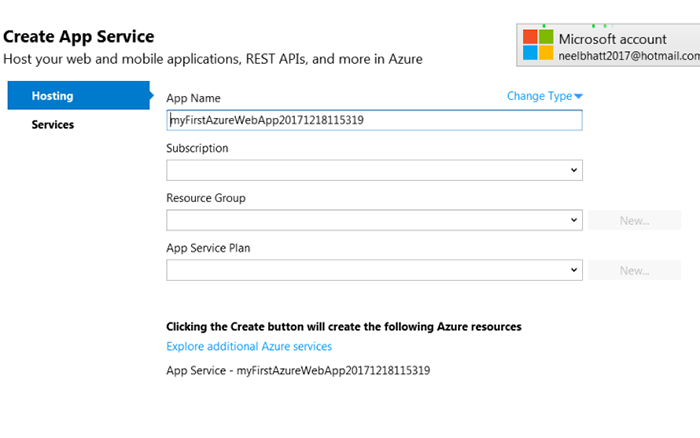
Task: Expand the App Service Plan dropdown
Action: point(374,270)
